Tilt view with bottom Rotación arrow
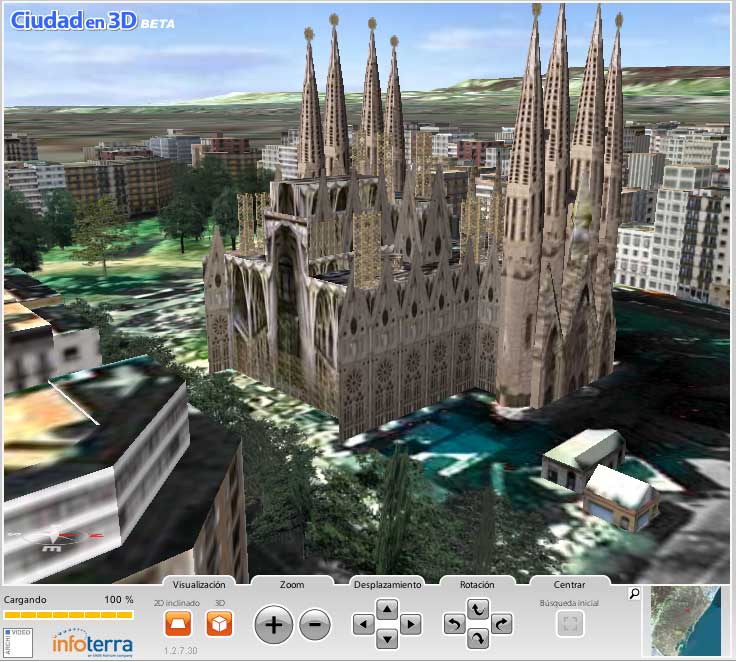Image resolution: width=736 pixels, height=662 pixels. 478,639
